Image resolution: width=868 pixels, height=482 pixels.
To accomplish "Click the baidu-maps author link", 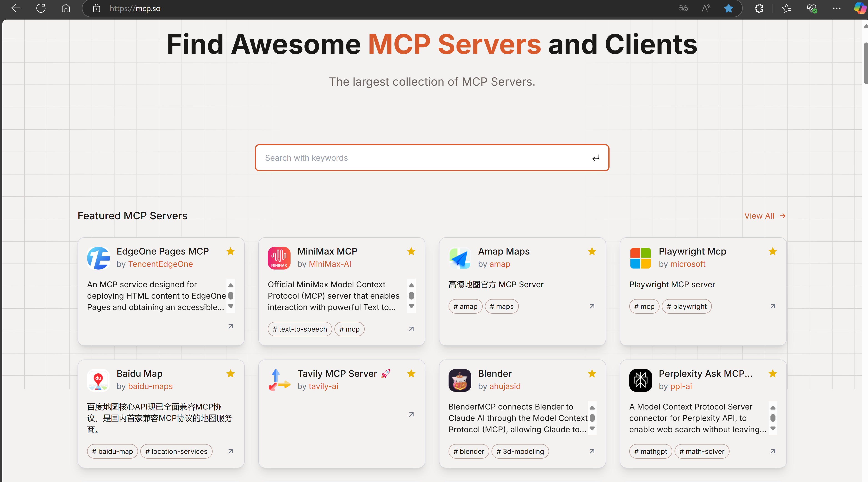I will [x=150, y=386].
